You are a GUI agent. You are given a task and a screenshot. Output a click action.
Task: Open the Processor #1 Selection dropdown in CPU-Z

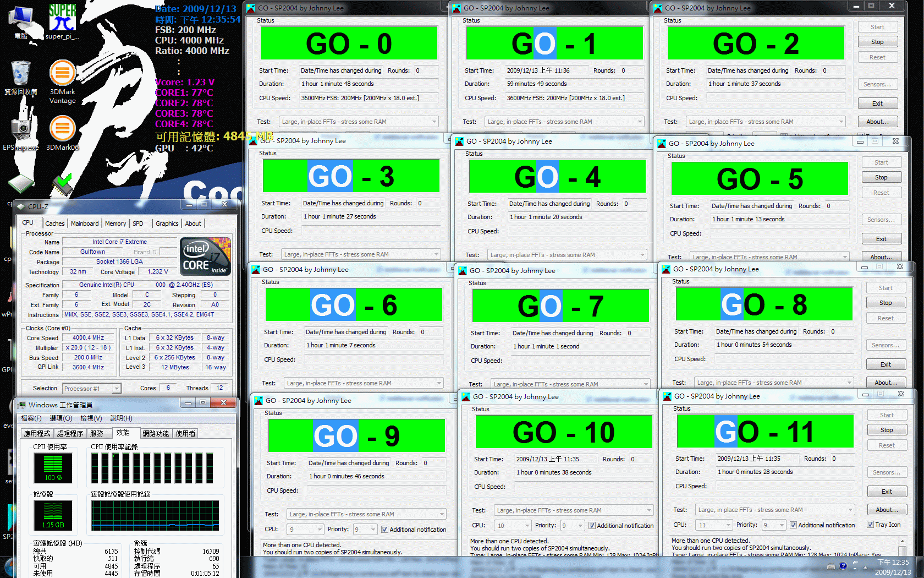click(x=92, y=389)
